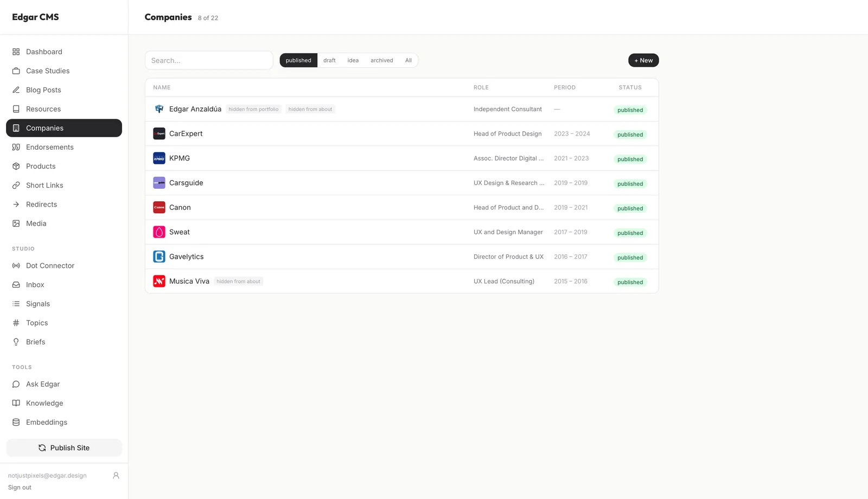Click the Companies building icon

pyautogui.click(x=16, y=128)
